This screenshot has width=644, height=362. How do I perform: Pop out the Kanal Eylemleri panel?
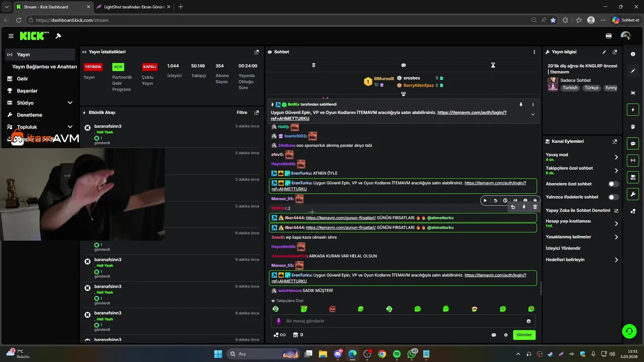[615, 141]
